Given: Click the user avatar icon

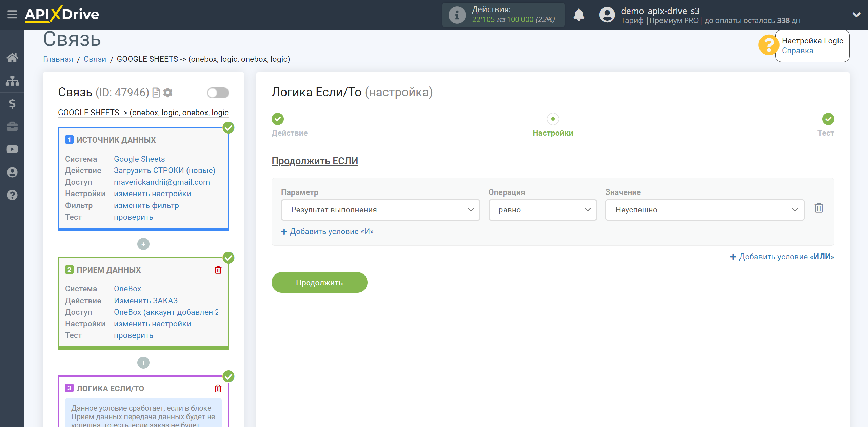Looking at the screenshot, I should point(607,15).
